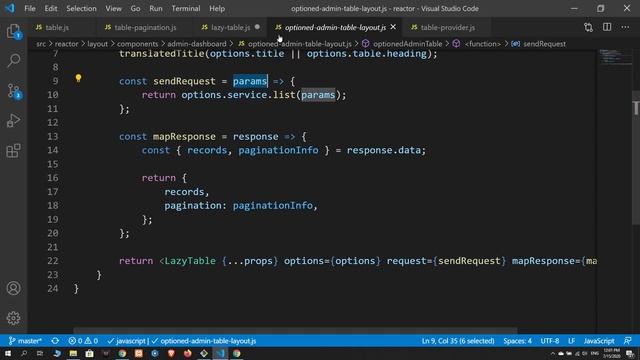Open Firefox from the taskbar
The height and width of the screenshot is (360, 640).
pyautogui.click(x=187, y=353)
